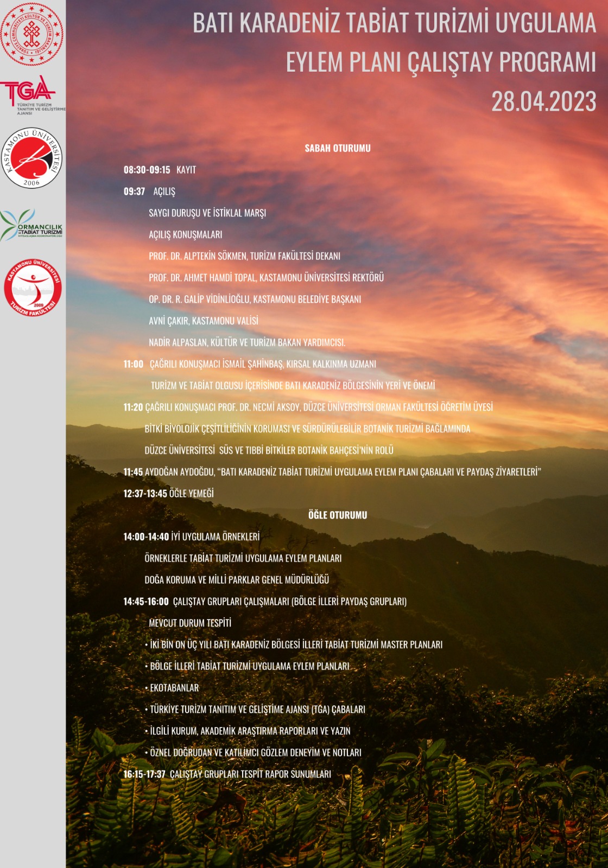Click '14:00-14:40 İYİ UYGULAMA ÖRNEKLERİ'
Image resolution: width=608 pixels, height=868 pixels.
tap(192, 537)
